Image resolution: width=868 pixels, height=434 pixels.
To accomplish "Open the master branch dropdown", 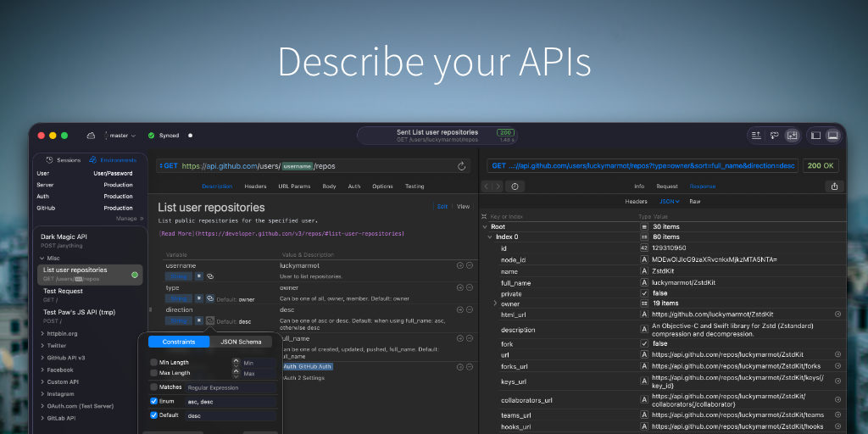I will click(x=120, y=136).
